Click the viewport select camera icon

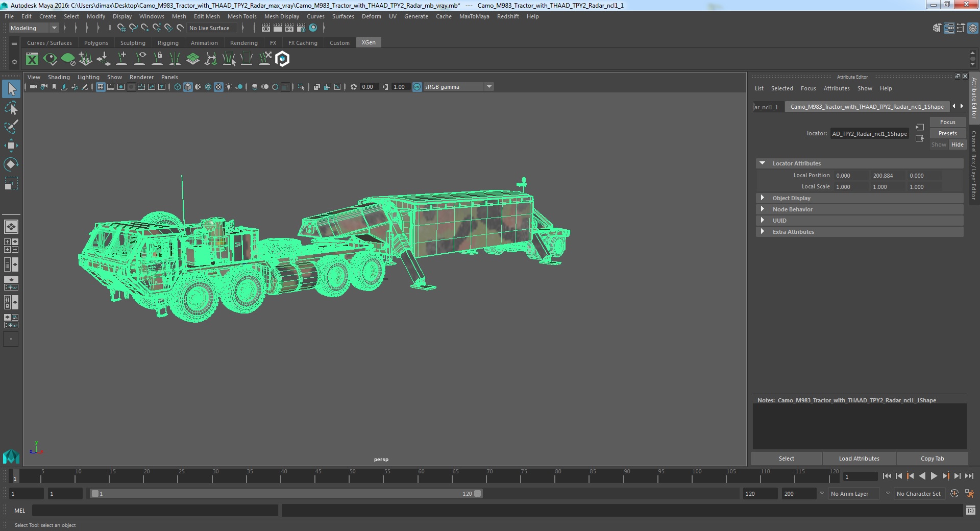point(33,87)
